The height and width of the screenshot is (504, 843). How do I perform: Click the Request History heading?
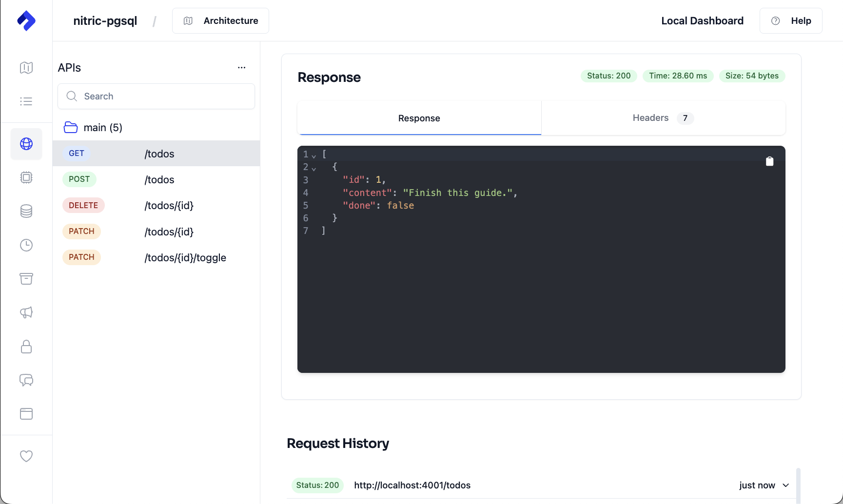338,444
